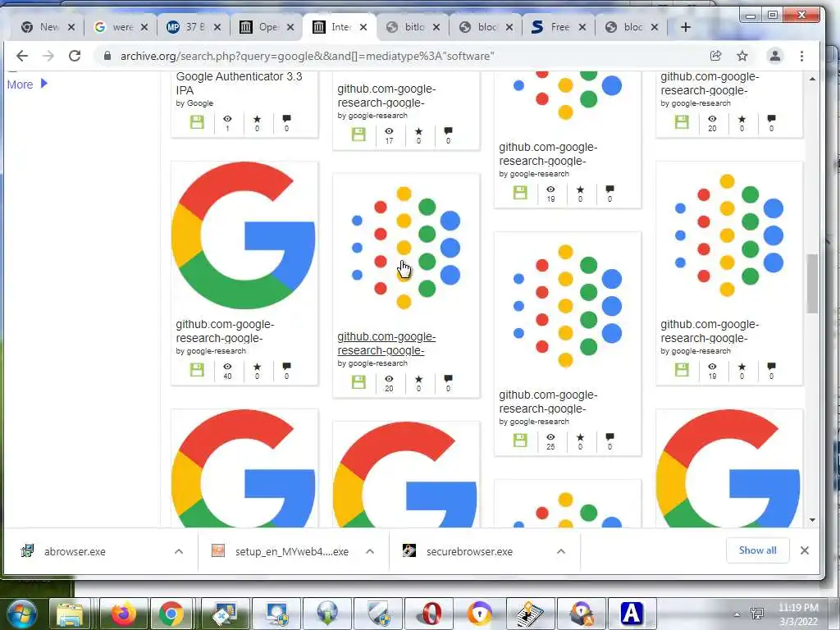The width and height of the screenshot is (840, 630).
Task: Expand options for securebrowser.exe download
Action: 561,551
